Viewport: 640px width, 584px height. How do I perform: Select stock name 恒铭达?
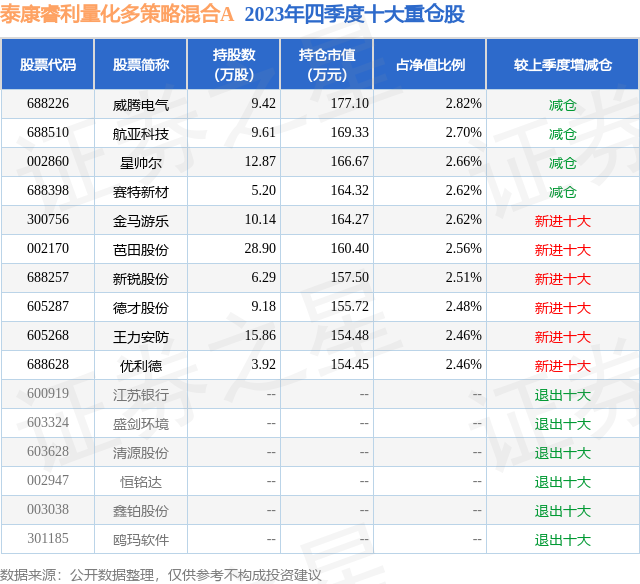point(141,482)
